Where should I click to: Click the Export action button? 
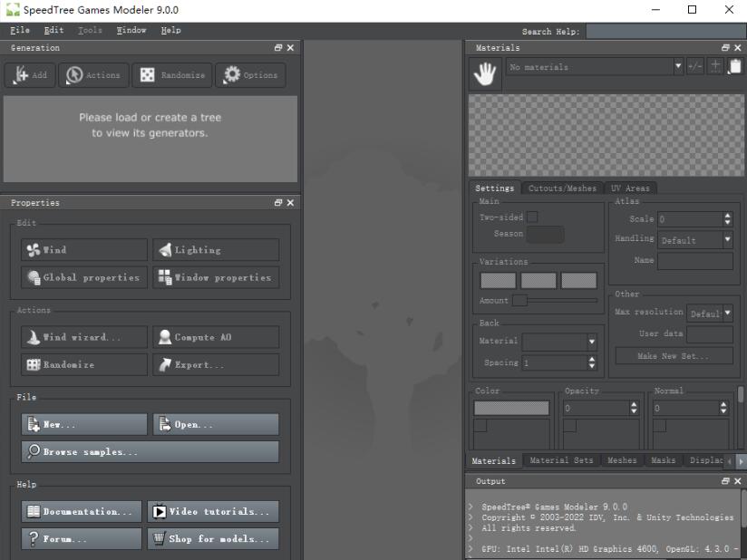pyautogui.click(x=216, y=365)
